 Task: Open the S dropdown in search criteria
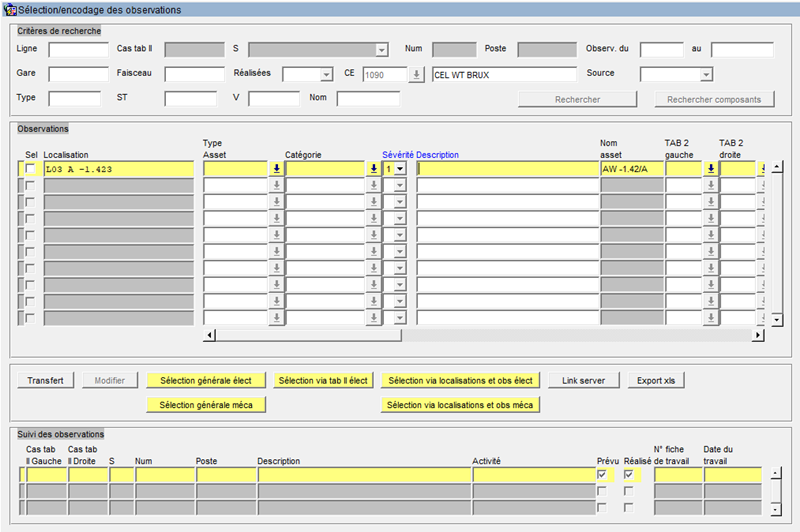coord(382,50)
